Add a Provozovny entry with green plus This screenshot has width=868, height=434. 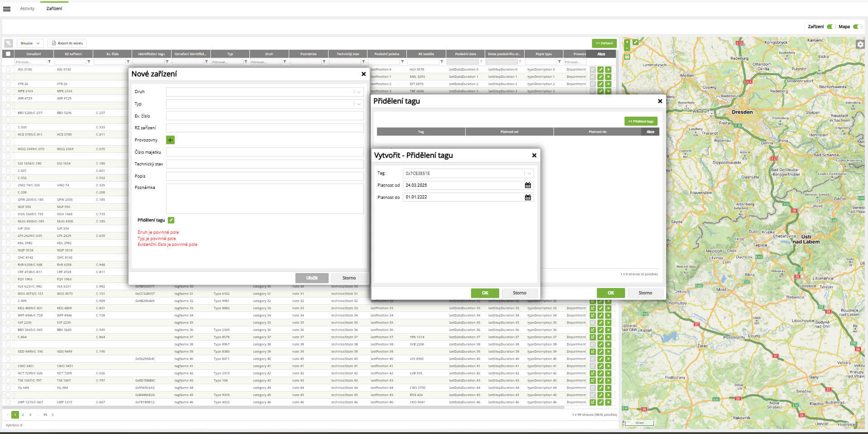click(170, 140)
